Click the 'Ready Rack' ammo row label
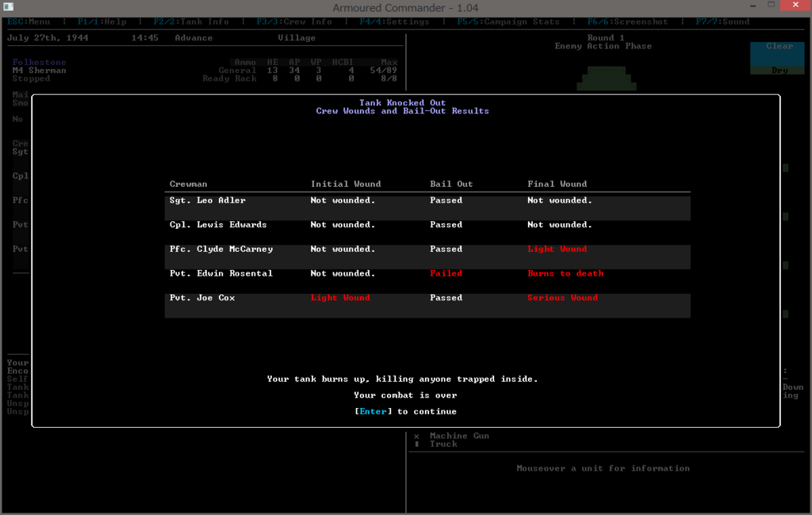Viewport: 812px width, 515px height. [x=229, y=78]
